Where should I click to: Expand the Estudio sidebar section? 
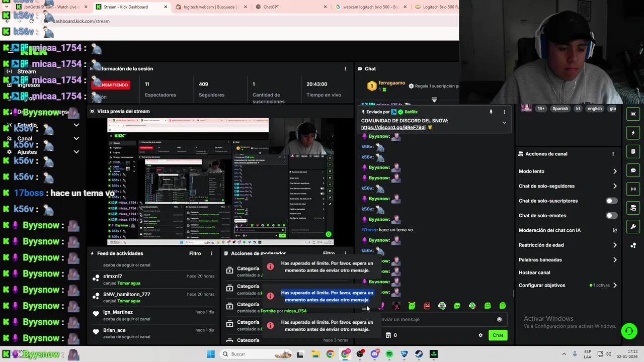pos(76,125)
